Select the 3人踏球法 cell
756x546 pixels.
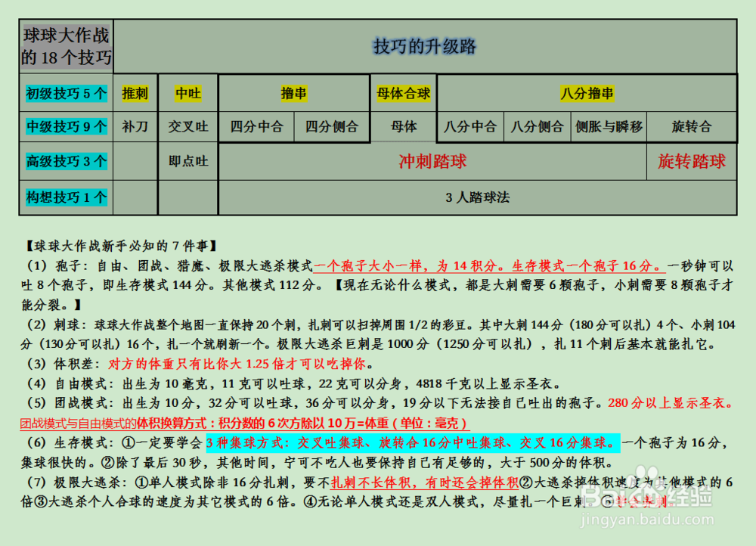(x=476, y=197)
